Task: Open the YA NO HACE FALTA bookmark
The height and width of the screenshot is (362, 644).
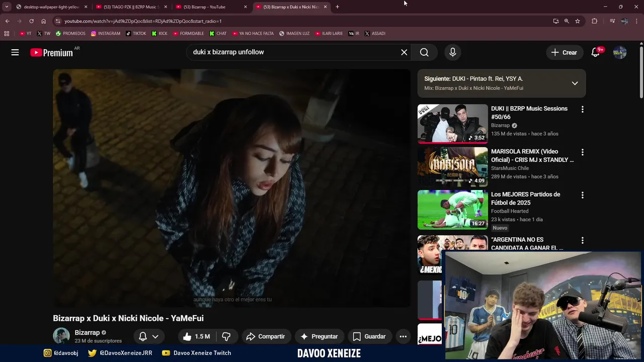Action: coord(253,34)
